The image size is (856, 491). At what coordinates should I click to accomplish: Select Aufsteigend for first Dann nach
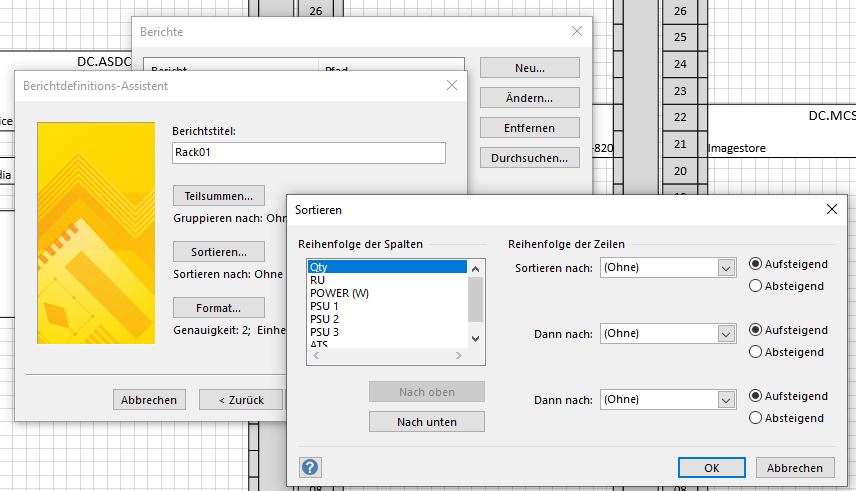[x=756, y=330]
